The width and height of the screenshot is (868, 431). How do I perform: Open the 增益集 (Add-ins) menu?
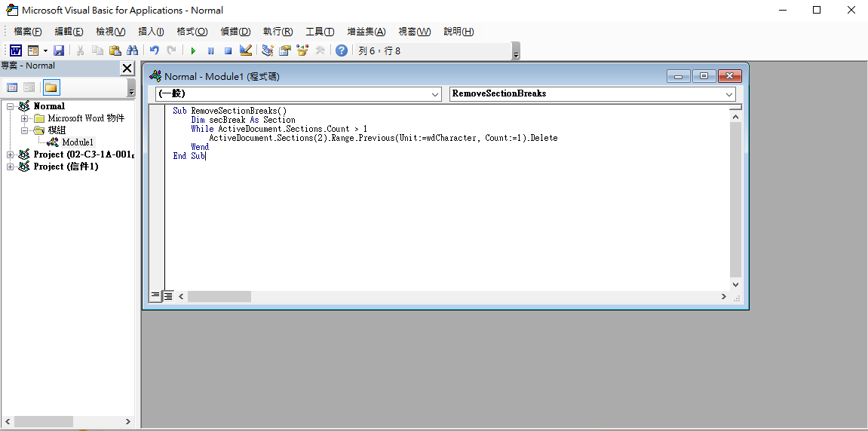tap(367, 32)
